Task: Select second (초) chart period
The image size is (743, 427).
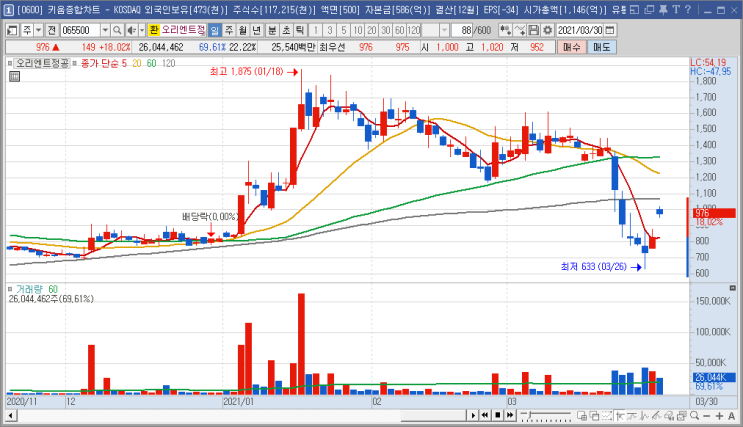Action: (x=286, y=30)
